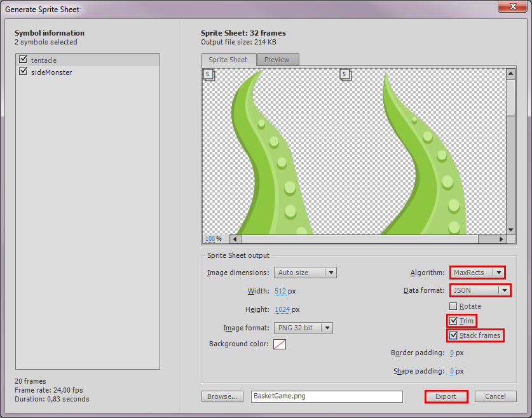Uncheck the tentacle symbol checkbox
Image resolution: width=532 pixels, height=418 pixels.
coord(24,60)
